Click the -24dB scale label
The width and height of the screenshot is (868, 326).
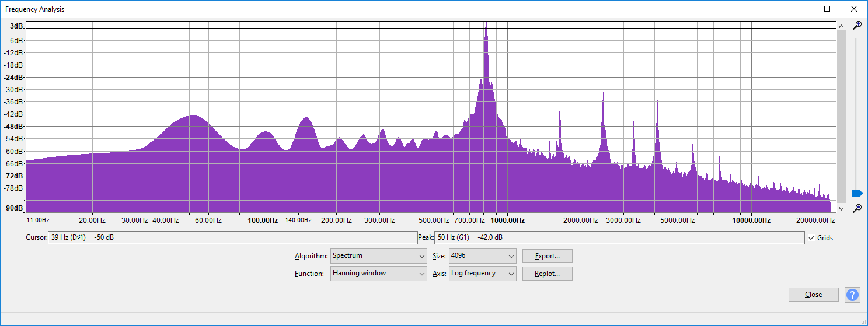point(15,78)
